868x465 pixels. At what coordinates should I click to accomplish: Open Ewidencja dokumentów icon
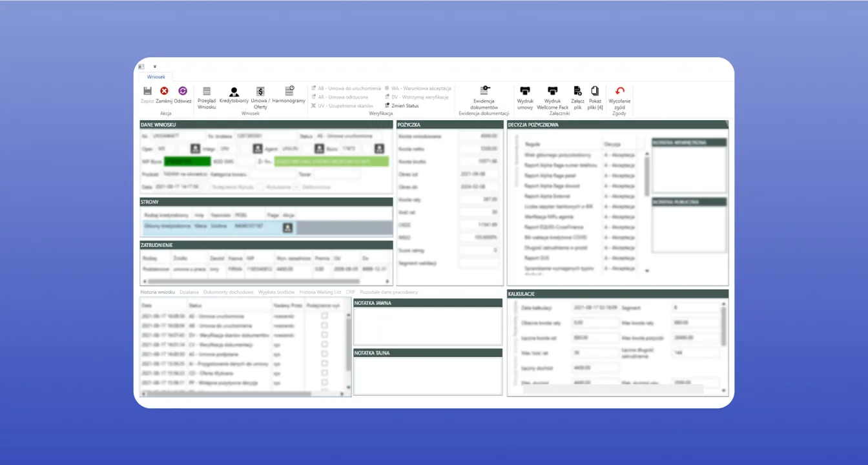[x=484, y=91]
